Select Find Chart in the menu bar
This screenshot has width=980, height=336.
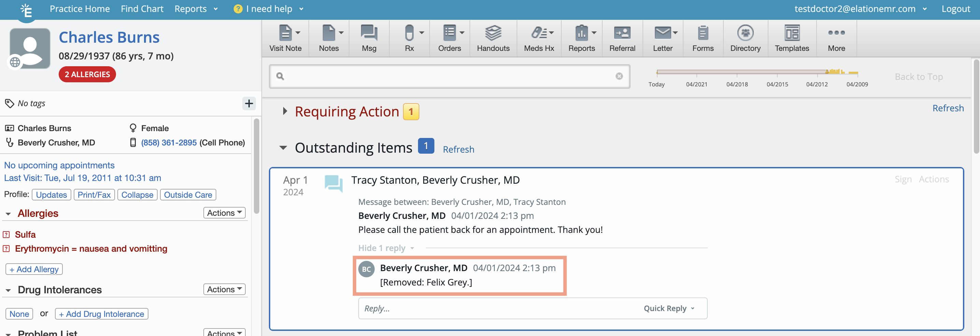point(142,9)
